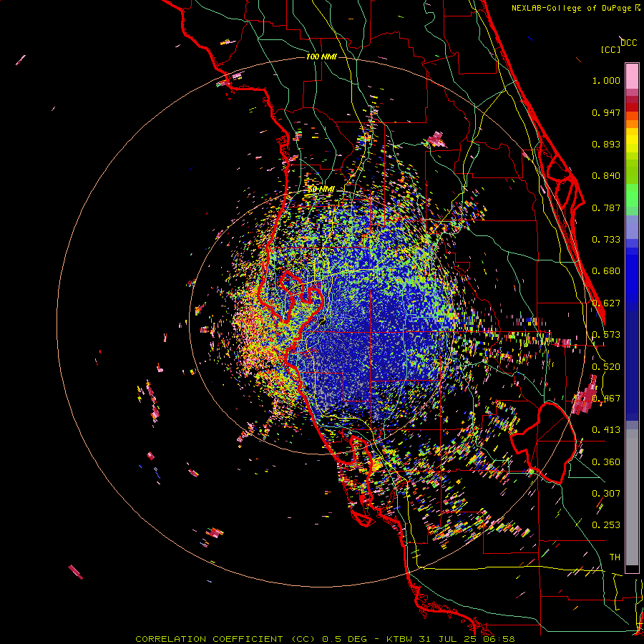The height and width of the screenshot is (644, 644).
Task: Click the 0.520 scale value
Action: [606, 367]
